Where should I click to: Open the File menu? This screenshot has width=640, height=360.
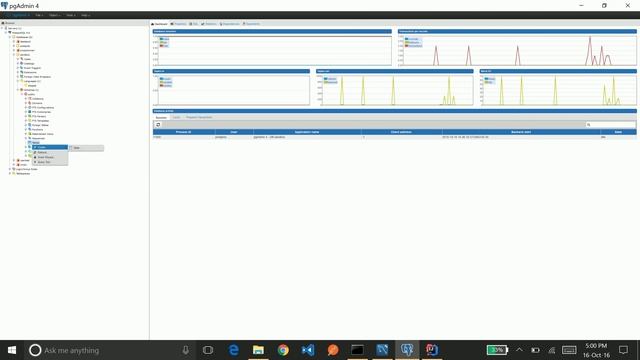[39, 15]
